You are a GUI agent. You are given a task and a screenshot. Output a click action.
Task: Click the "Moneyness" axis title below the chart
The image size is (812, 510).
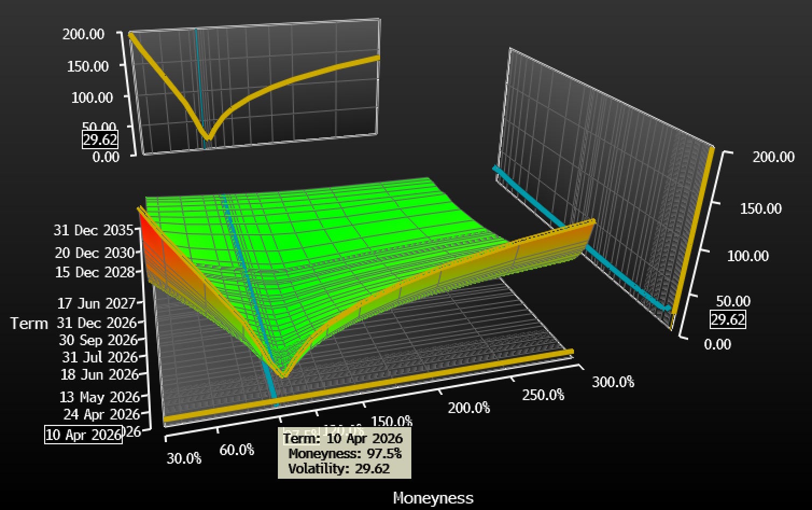point(433,498)
